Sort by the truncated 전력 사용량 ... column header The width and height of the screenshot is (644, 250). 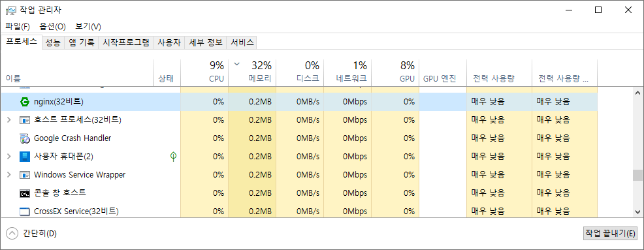pyautogui.click(x=564, y=73)
